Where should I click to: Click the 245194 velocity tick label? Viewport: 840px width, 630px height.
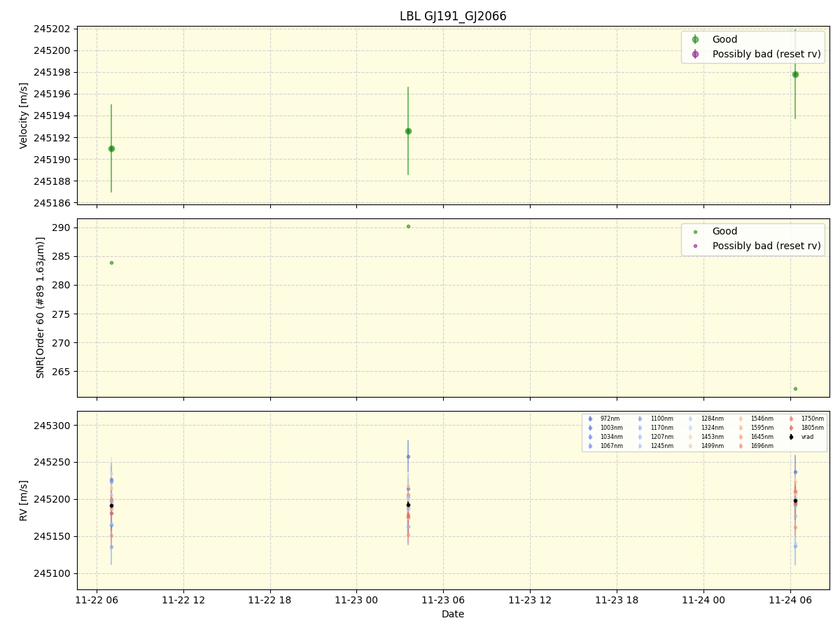[52, 115]
